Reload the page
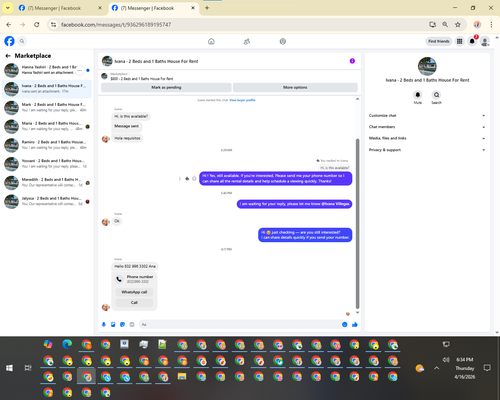This screenshot has width=500, height=400. (37, 24)
